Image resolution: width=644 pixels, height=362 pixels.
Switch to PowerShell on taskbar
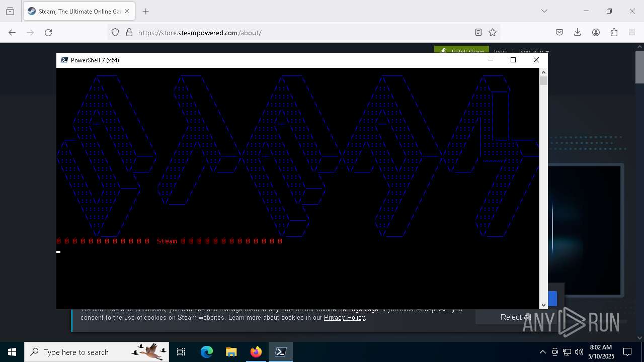tap(281, 352)
